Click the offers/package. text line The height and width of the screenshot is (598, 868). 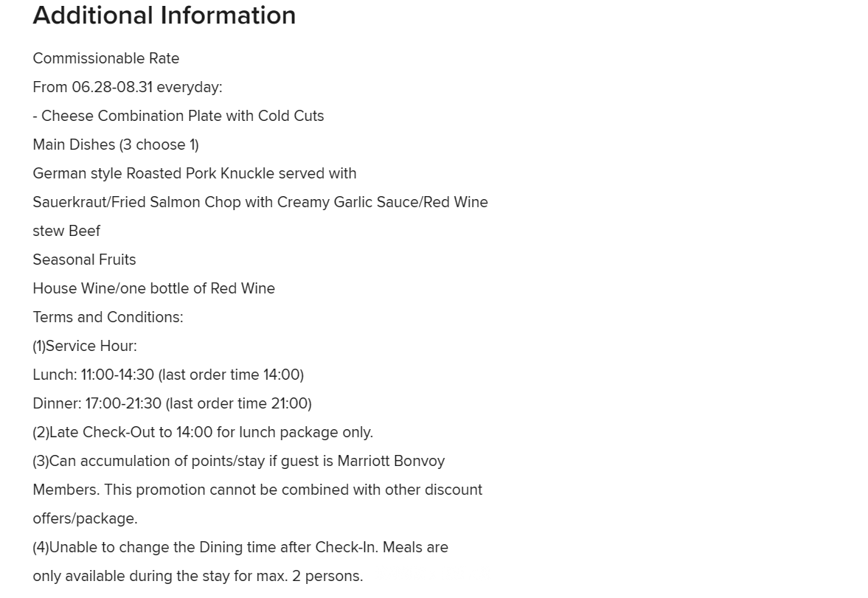tap(86, 519)
